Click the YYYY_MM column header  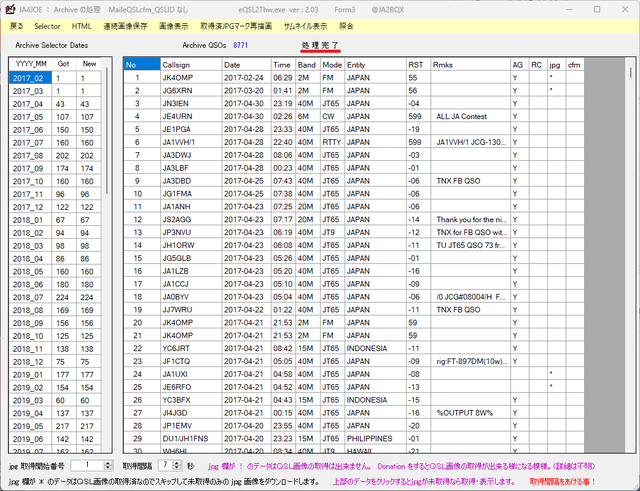pyautogui.click(x=31, y=64)
